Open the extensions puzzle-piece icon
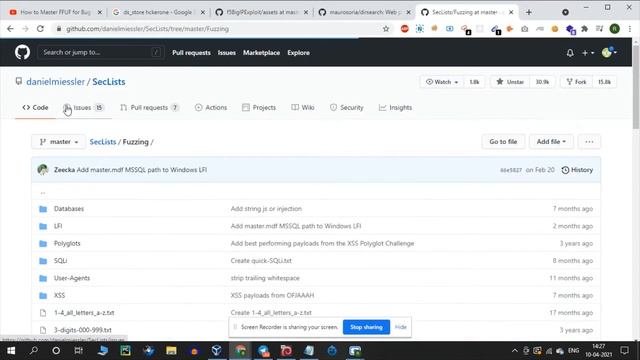This screenshot has width=640, height=360. point(584,29)
